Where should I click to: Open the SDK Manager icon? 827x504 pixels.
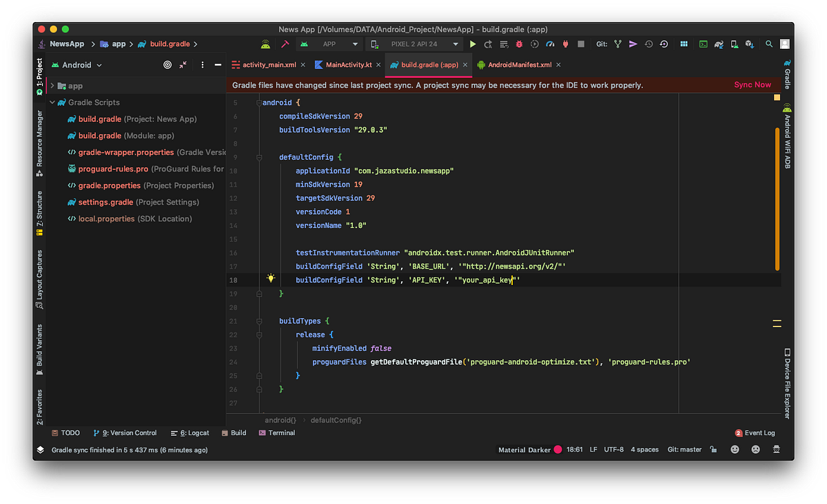[750, 43]
